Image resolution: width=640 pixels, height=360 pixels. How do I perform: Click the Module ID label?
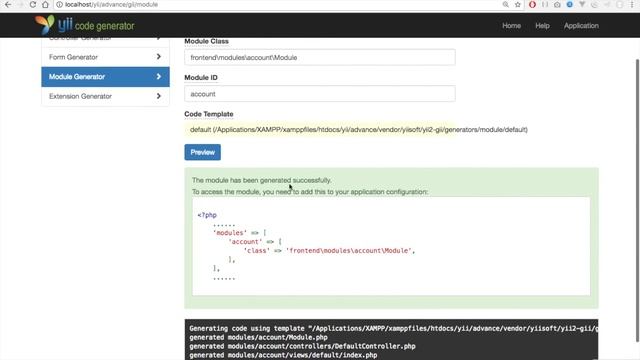pos(201,78)
